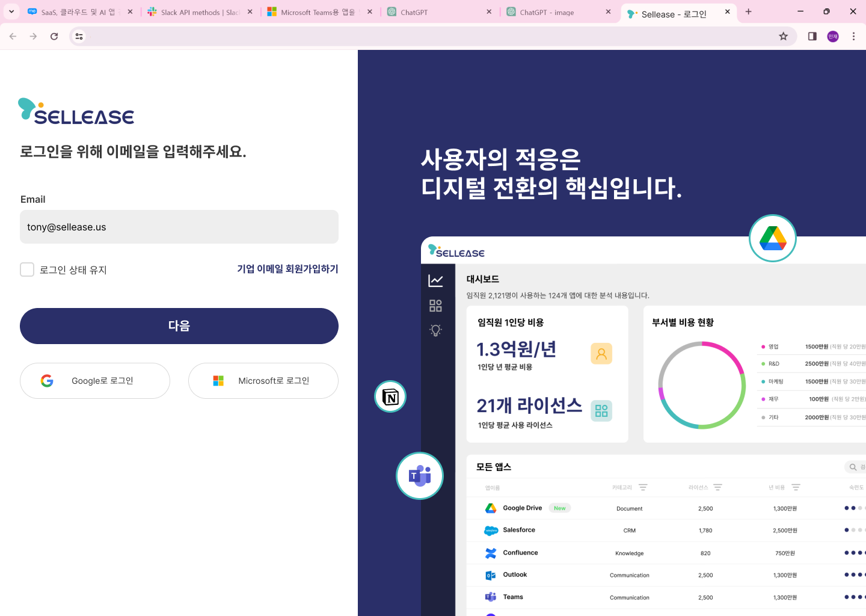Switch to the ChatGPT - image tab
This screenshot has height=616, width=866.
[x=558, y=12]
